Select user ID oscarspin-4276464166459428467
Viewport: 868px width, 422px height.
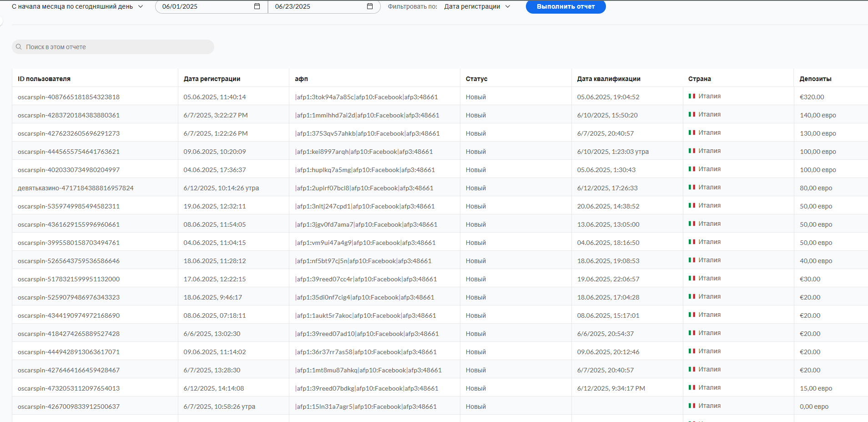[x=69, y=370]
